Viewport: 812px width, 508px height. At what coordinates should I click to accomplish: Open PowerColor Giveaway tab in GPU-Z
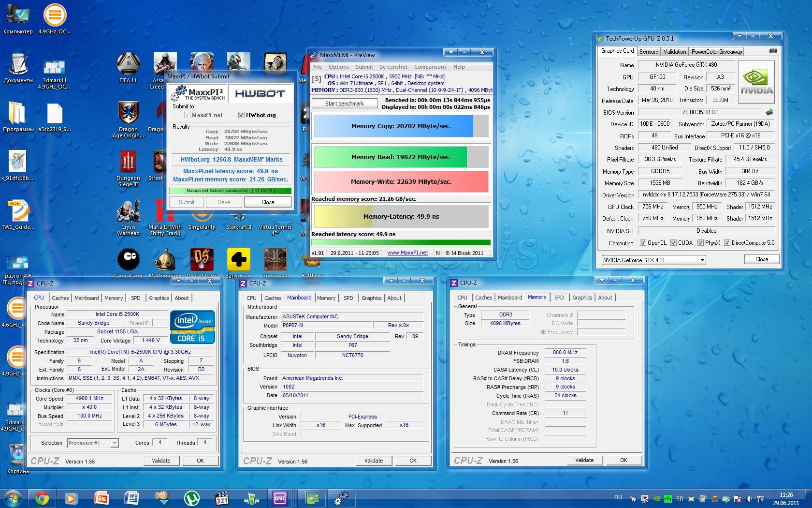coord(717,52)
